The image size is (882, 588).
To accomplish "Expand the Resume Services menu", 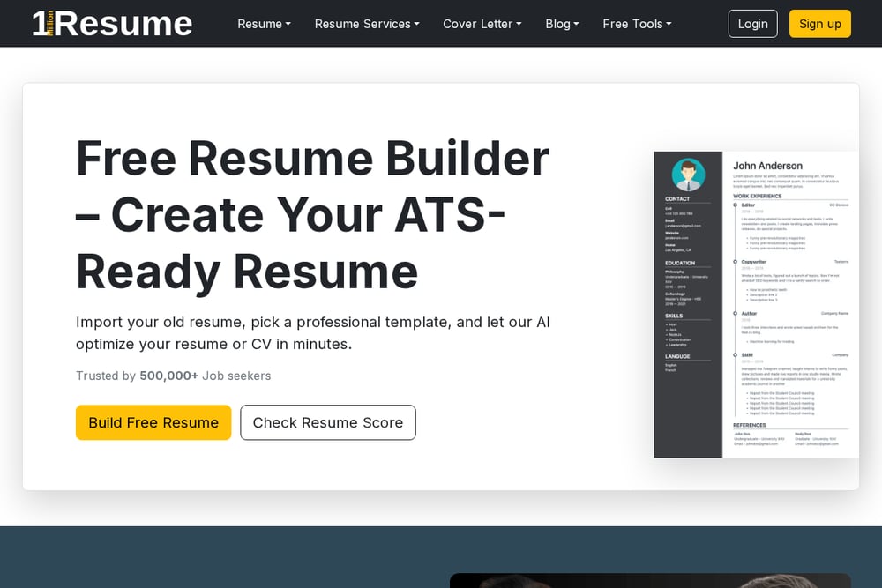I will (367, 24).
